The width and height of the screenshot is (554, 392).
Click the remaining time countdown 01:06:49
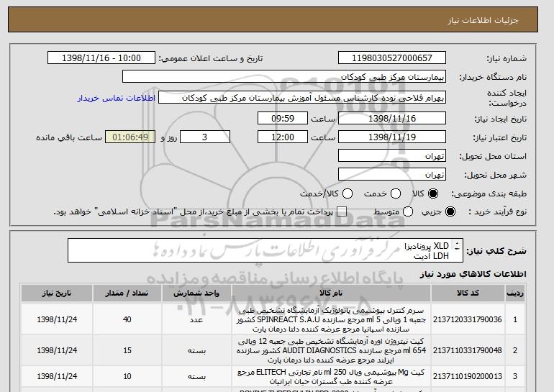[x=130, y=137]
